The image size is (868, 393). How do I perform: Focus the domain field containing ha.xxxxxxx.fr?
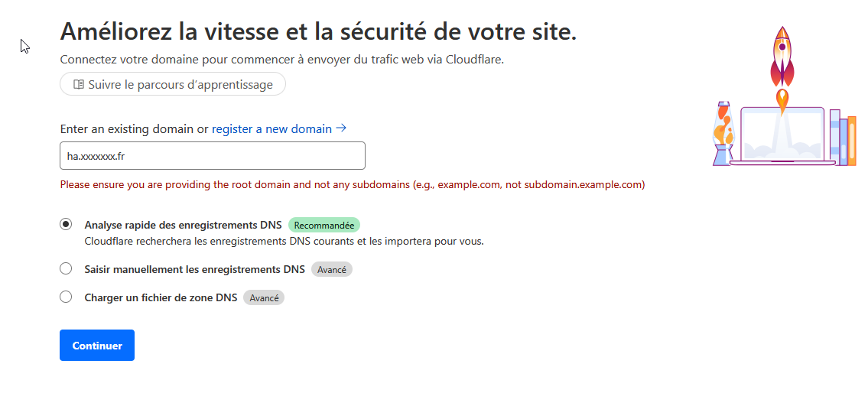coord(213,155)
